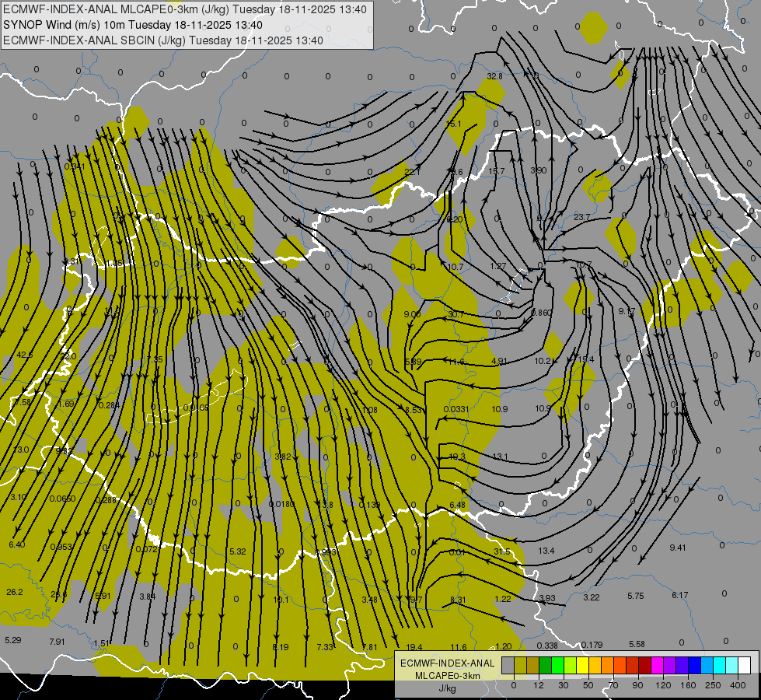Screen dimensions: 761x700
Task: Click the dark green legend swatch at 12
Action: pos(545,665)
